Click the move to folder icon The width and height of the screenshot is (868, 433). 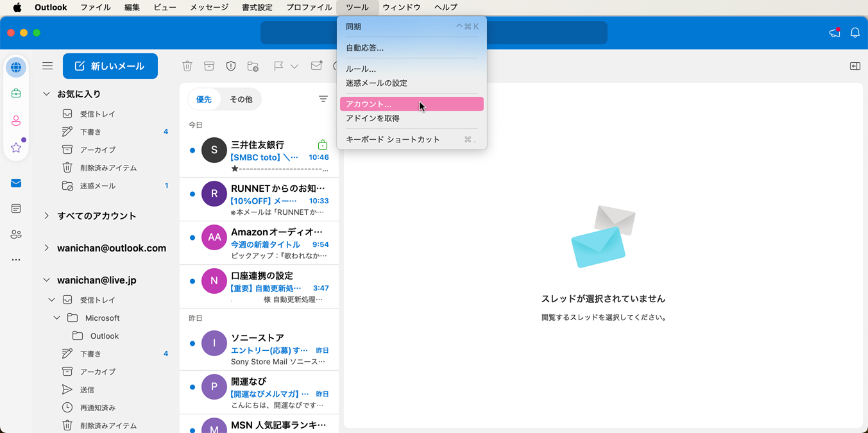(253, 66)
